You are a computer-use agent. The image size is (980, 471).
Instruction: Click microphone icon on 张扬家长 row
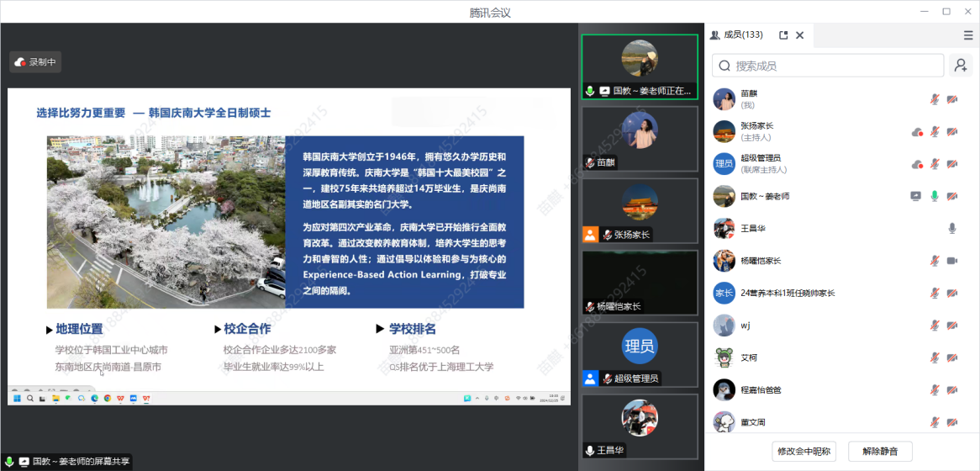click(x=935, y=131)
